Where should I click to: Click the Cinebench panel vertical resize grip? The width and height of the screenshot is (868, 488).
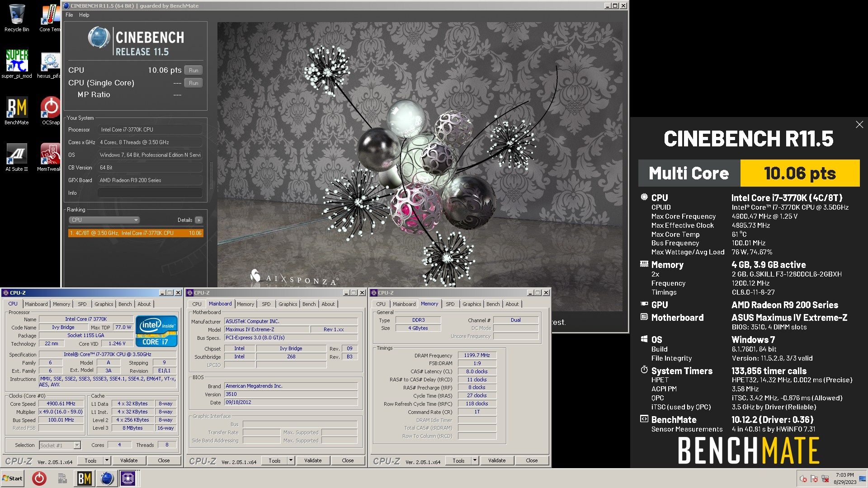[211, 176]
